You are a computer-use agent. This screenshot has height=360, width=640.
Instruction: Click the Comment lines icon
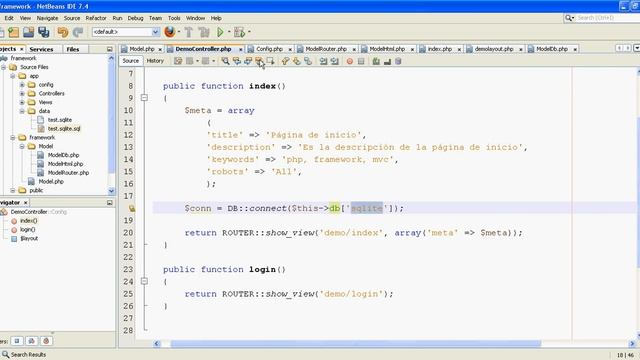click(x=376, y=61)
